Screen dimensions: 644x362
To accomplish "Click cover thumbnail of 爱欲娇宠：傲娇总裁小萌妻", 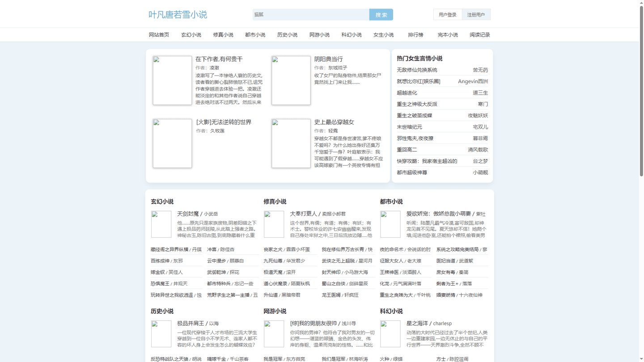I will [x=390, y=224].
